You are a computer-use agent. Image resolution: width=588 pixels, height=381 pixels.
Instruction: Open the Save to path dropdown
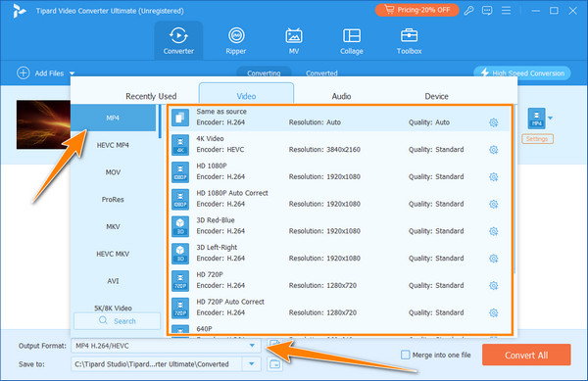252,363
